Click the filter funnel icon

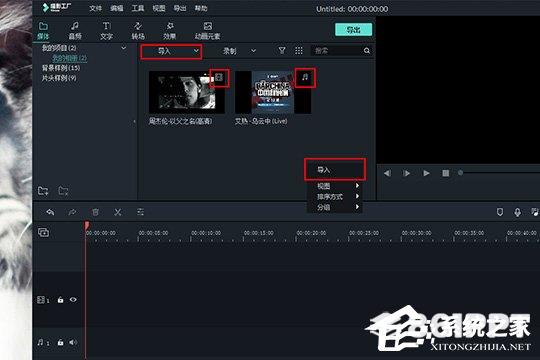(282, 51)
